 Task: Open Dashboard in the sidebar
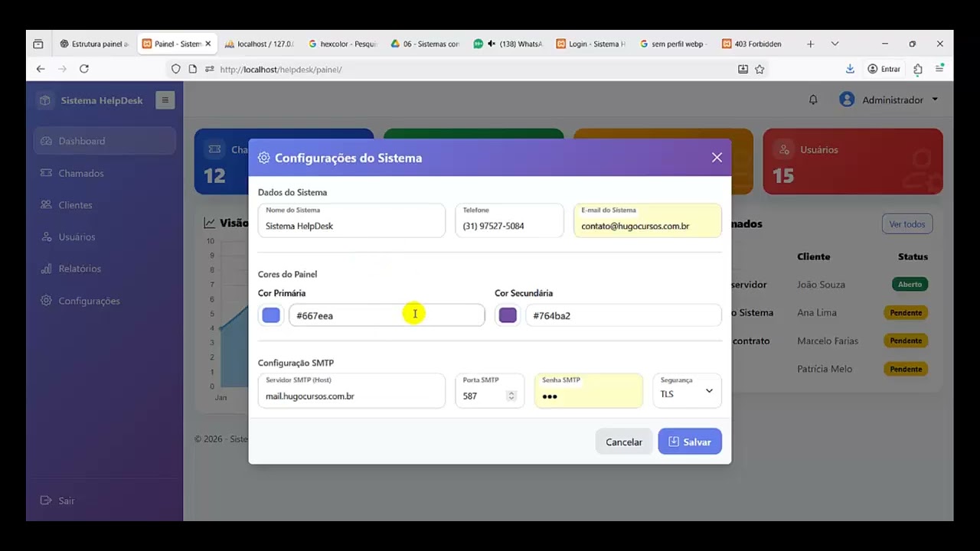coord(105,141)
